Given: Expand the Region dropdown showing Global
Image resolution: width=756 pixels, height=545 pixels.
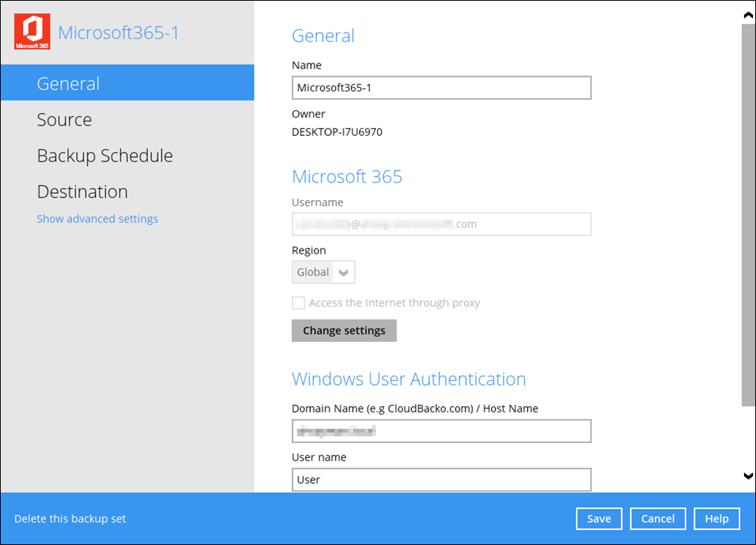Looking at the screenshot, I should coord(323,272).
